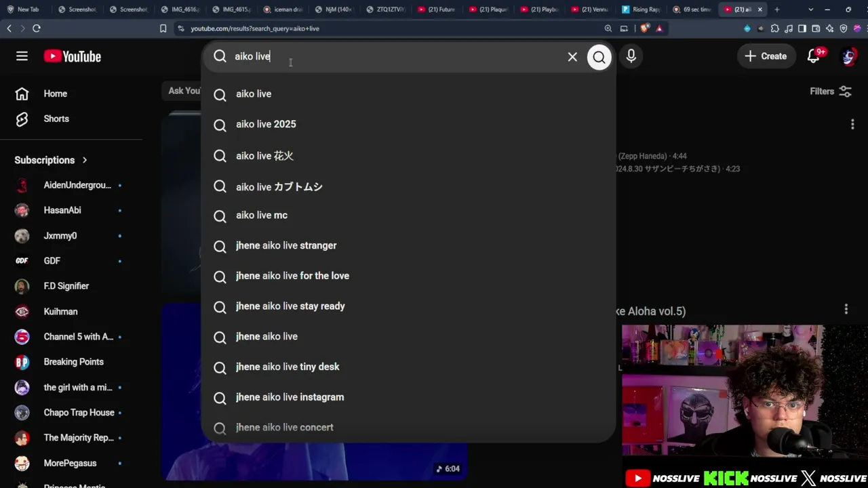This screenshot has width=868, height=488.
Task: Reload the page in the browser
Action: [37, 28]
